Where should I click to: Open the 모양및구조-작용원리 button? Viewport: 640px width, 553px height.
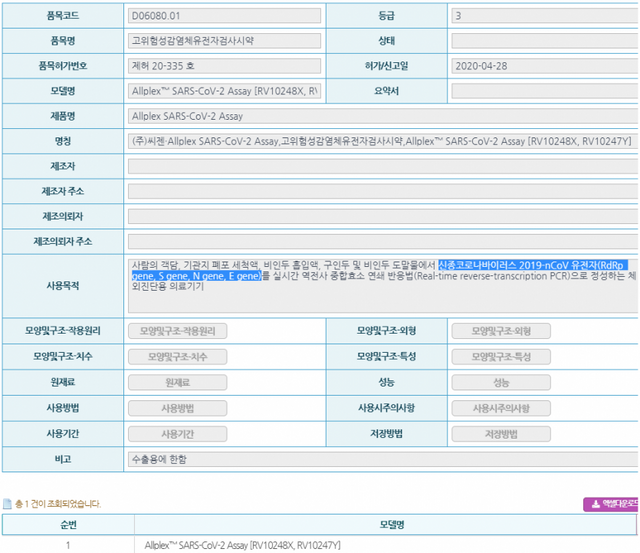point(177,331)
